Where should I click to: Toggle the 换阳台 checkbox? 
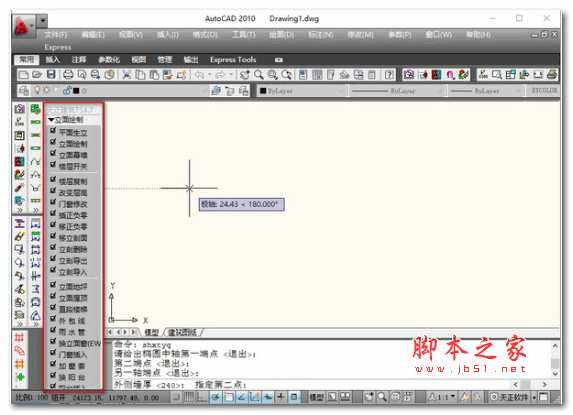[x=53, y=375]
